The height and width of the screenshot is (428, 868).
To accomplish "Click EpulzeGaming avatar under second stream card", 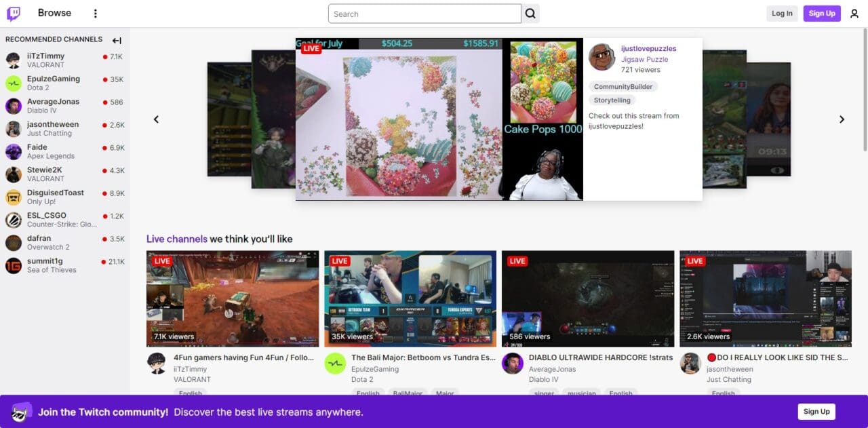I will 335,363.
